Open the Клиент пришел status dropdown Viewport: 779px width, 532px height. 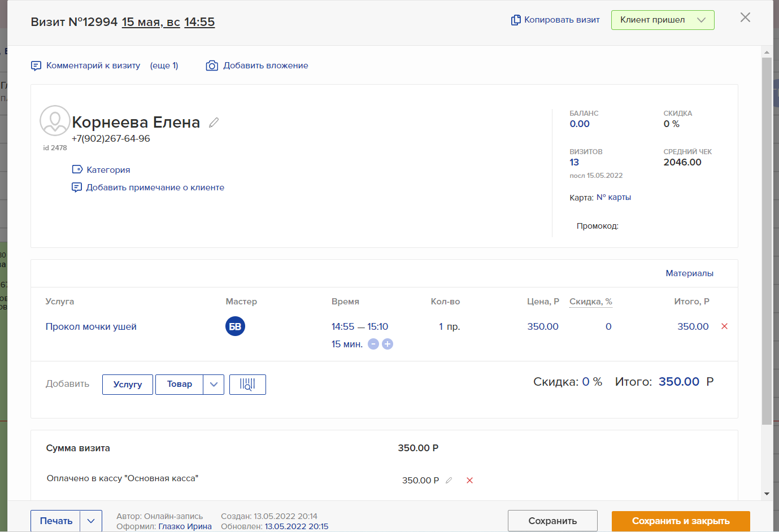click(x=662, y=20)
